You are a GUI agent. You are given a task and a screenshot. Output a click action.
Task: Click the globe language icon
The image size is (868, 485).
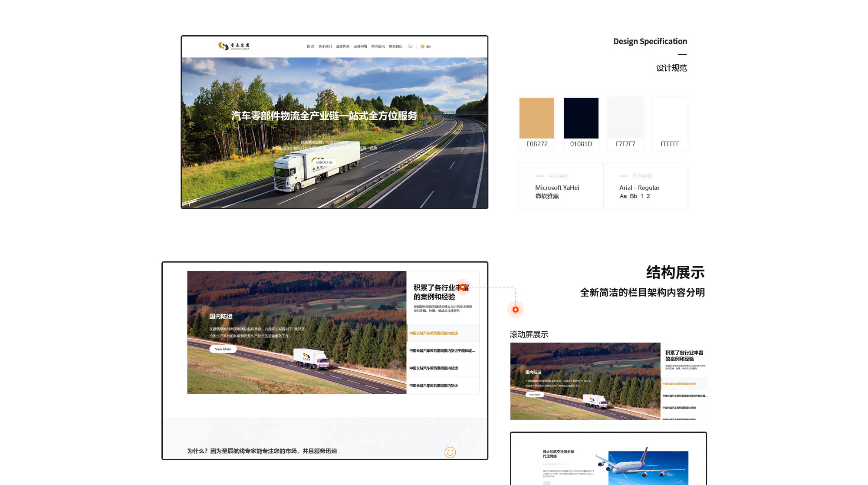click(x=422, y=46)
